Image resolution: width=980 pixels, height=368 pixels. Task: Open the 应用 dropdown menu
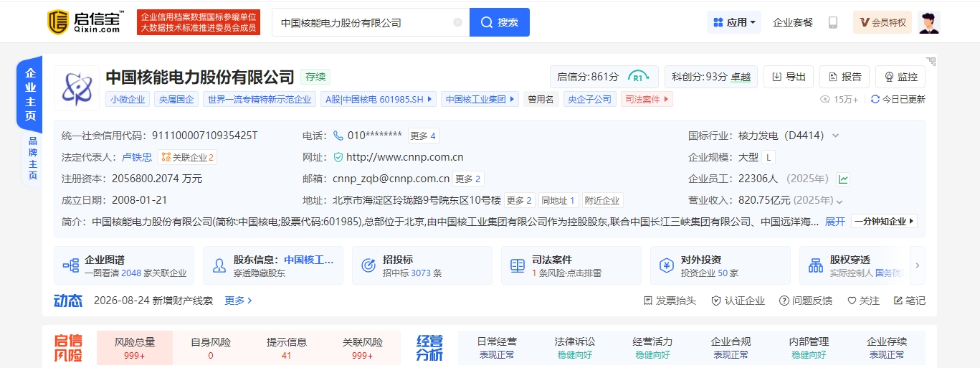734,22
